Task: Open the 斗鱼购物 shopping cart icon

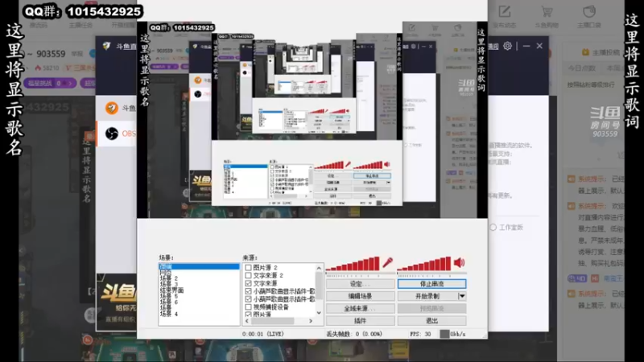Action: [547, 11]
